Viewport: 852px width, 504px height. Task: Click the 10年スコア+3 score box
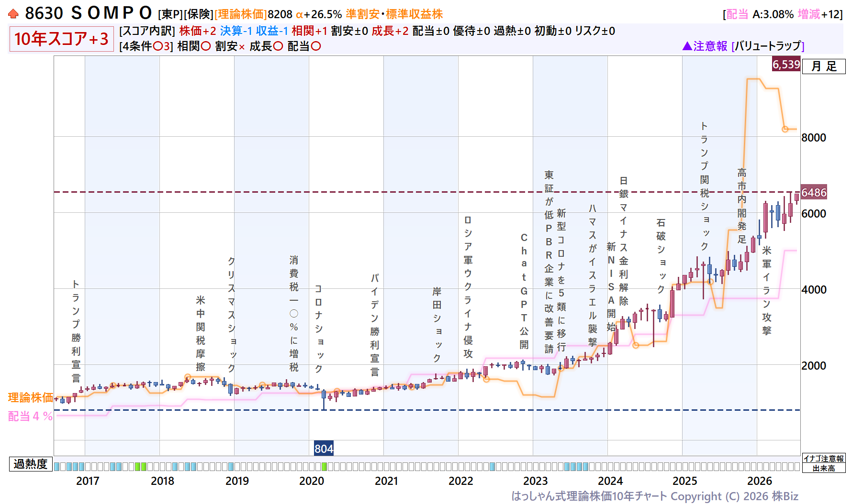tap(61, 39)
